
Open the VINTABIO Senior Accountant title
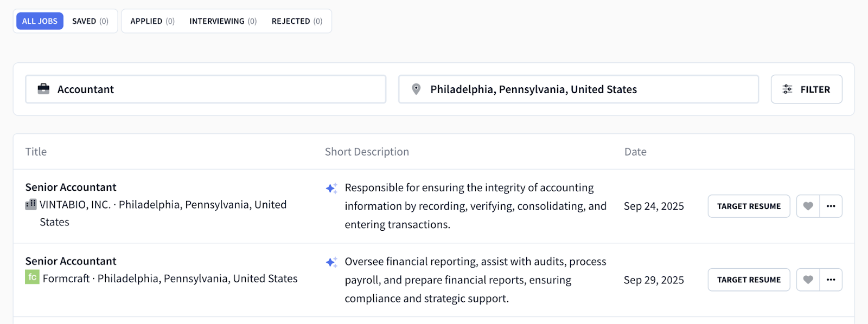71,187
